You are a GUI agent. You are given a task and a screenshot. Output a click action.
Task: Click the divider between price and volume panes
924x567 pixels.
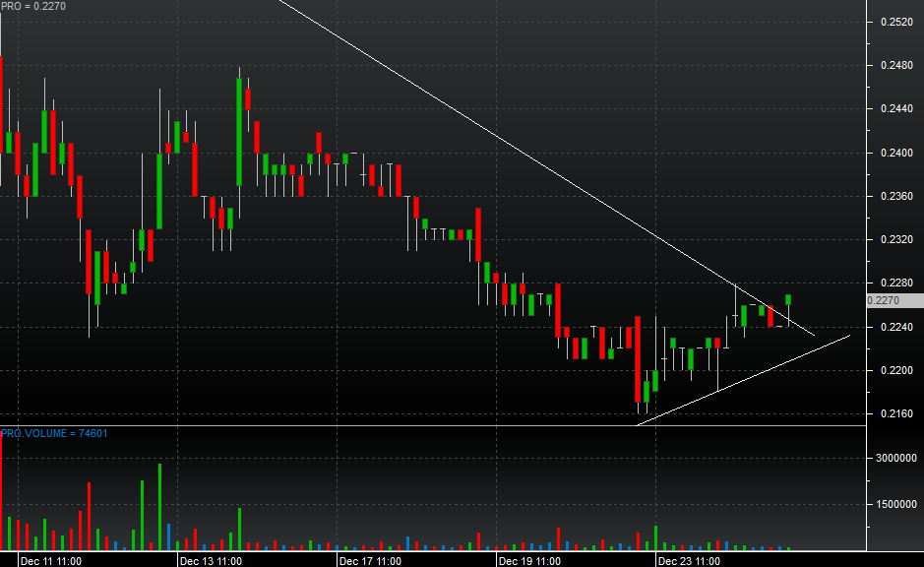[x=433, y=425]
